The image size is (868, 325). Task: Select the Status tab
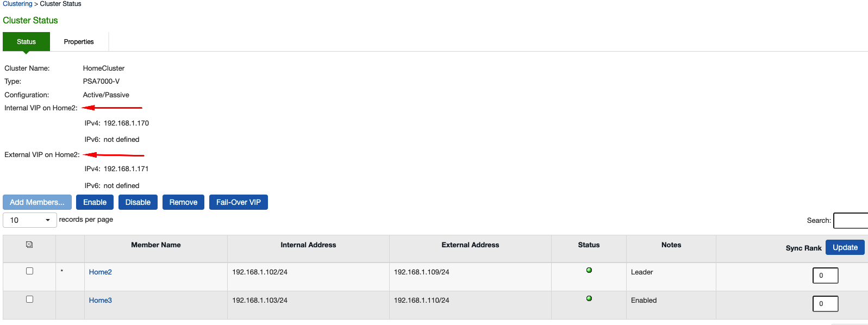[26, 41]
